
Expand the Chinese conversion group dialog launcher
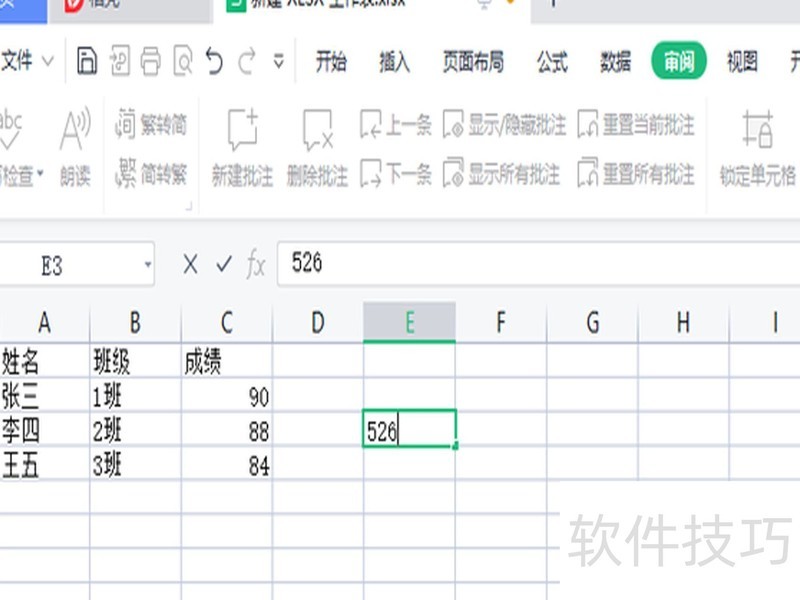(189, 206)
